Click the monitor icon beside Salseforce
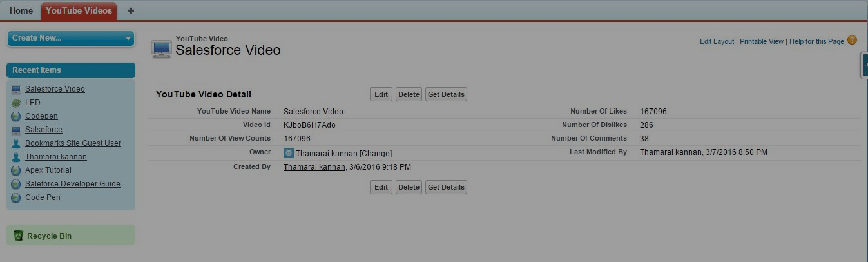868x262 pixels. click(x=16, y=130)
